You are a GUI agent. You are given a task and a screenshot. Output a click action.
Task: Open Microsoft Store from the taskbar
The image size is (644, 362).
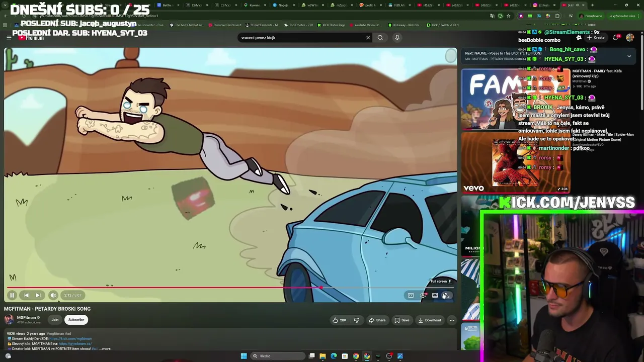coord(345,356)
